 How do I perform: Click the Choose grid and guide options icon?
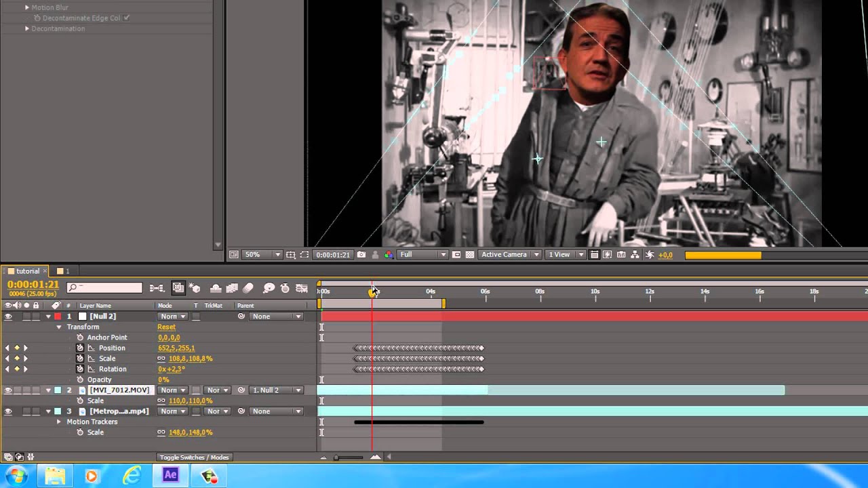pyautogui.click(x=290, y=255)
